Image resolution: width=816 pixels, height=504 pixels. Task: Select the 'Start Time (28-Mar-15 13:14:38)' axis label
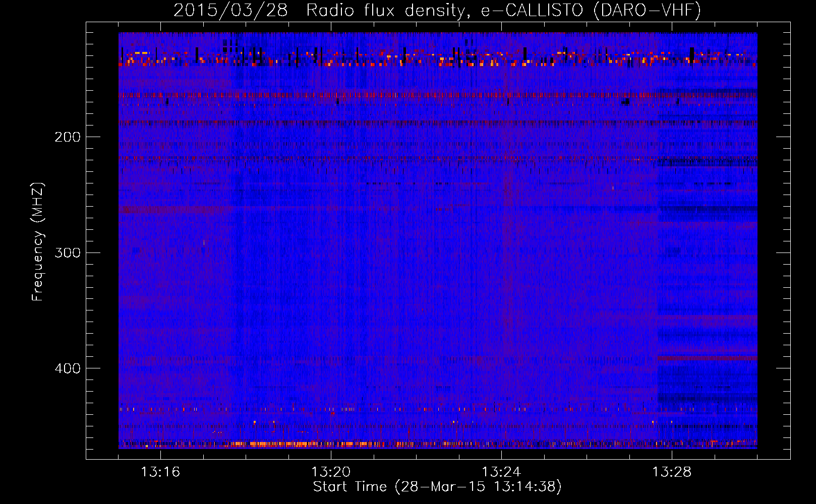[437, 487]
